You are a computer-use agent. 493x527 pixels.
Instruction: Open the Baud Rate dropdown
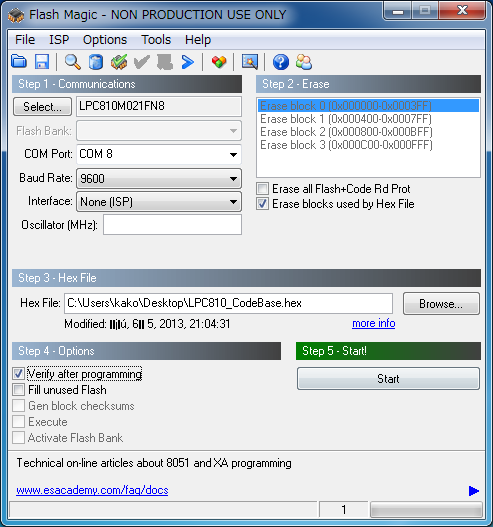coord(159,178)
